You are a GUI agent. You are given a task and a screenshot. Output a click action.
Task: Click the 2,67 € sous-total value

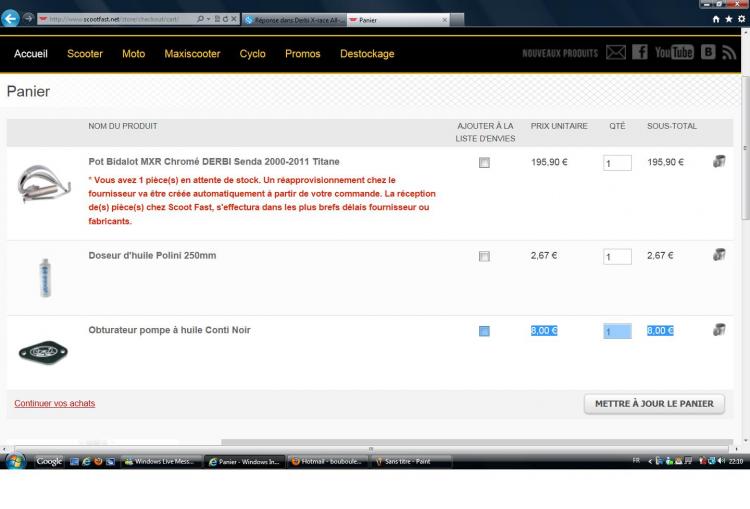tap(660, 255)
